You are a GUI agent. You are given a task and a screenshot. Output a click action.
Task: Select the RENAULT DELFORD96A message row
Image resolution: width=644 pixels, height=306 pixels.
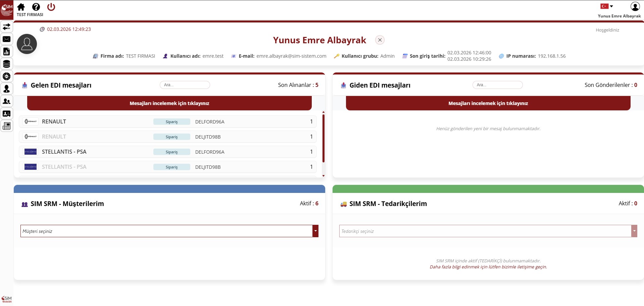pyautogui.click(x=168, y=122)
